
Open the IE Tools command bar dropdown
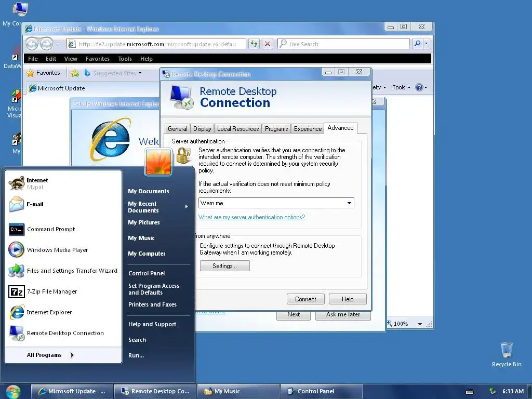[x=402, y=87]
